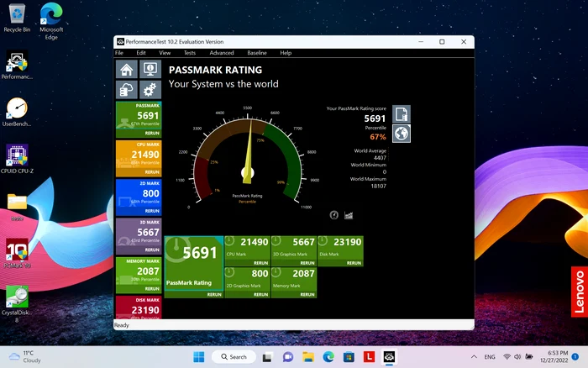588x368 pixels.
Task: Select the PassMark 5691 sidebar tile
Action: click(139, 119)
